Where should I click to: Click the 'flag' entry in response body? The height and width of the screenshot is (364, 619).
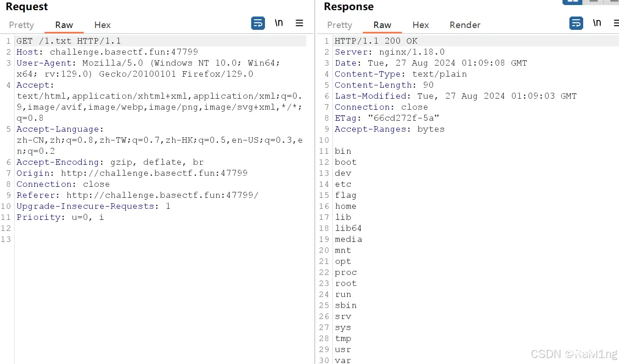tap(346, 195)
